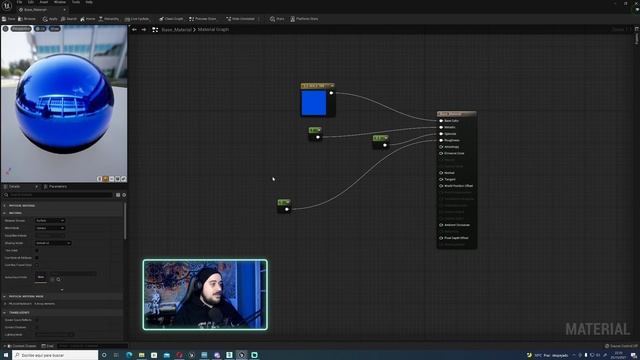The image size is (640, 360).
Task: Apply material changes via the Apply button
Action: click(x=50, y=19)
